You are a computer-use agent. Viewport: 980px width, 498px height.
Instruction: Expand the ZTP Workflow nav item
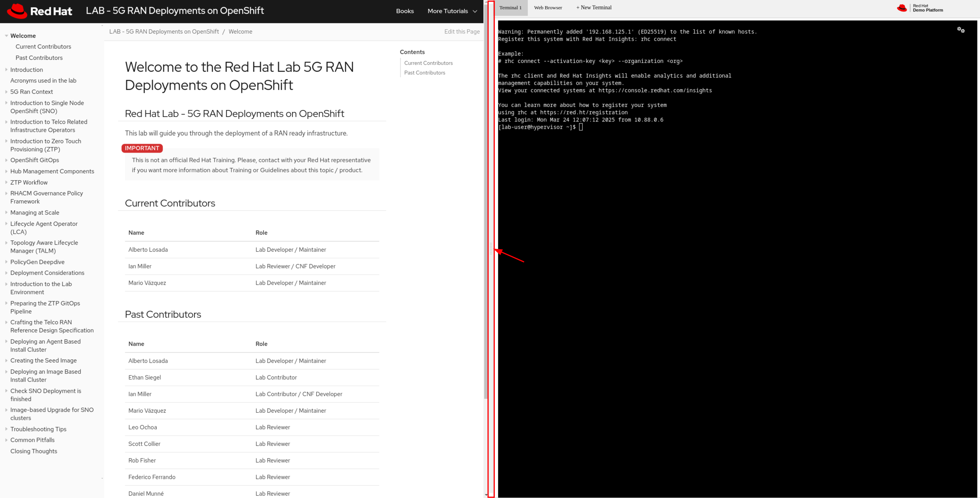pyautogui.click(x=6, y=182)
